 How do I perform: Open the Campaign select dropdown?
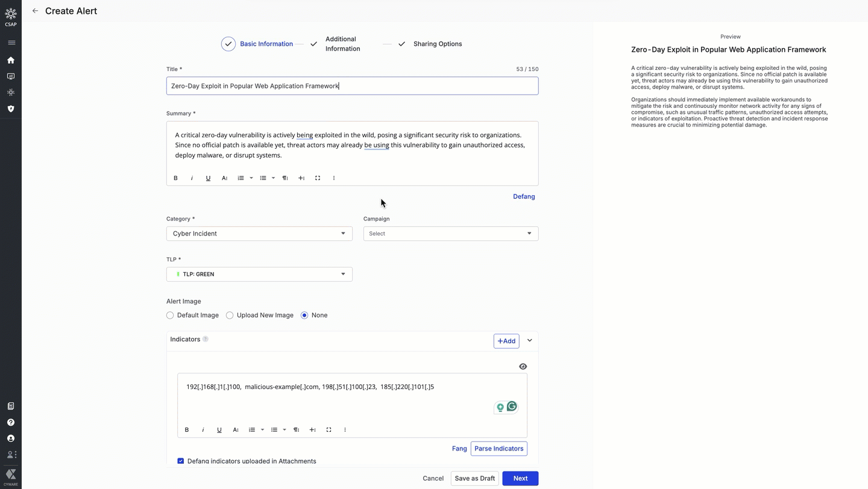tap(450, 234)
